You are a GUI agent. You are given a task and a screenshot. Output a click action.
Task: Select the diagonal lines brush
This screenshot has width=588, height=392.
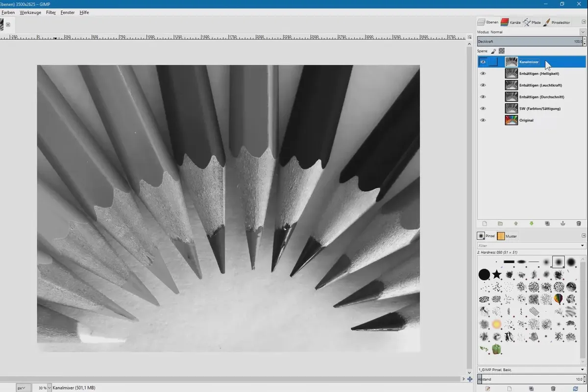(534, 311)
